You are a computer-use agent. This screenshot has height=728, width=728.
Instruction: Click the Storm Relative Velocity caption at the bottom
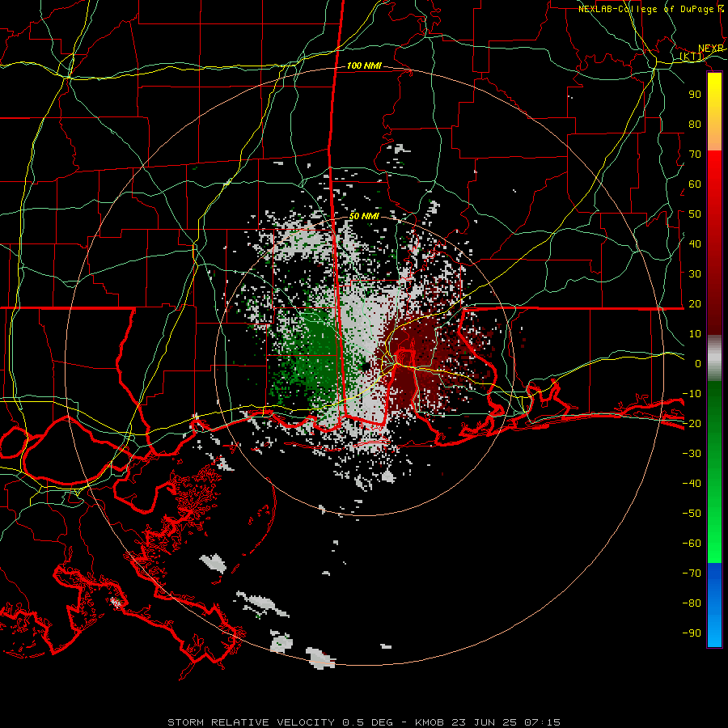[x=364, y=722]
